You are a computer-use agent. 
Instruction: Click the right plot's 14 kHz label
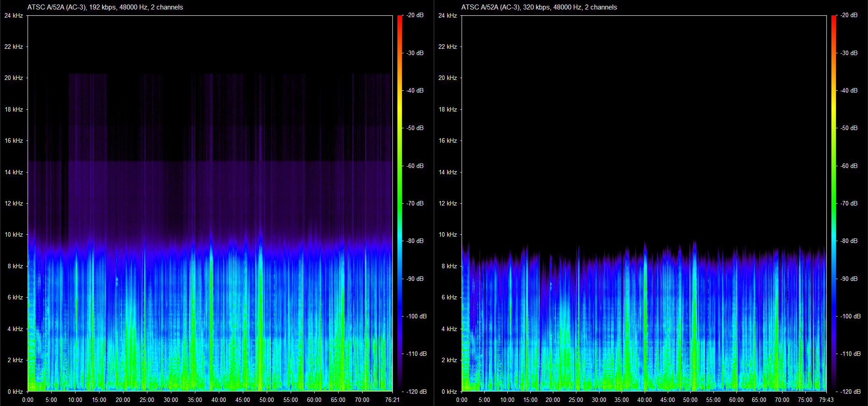coord(448,172)
